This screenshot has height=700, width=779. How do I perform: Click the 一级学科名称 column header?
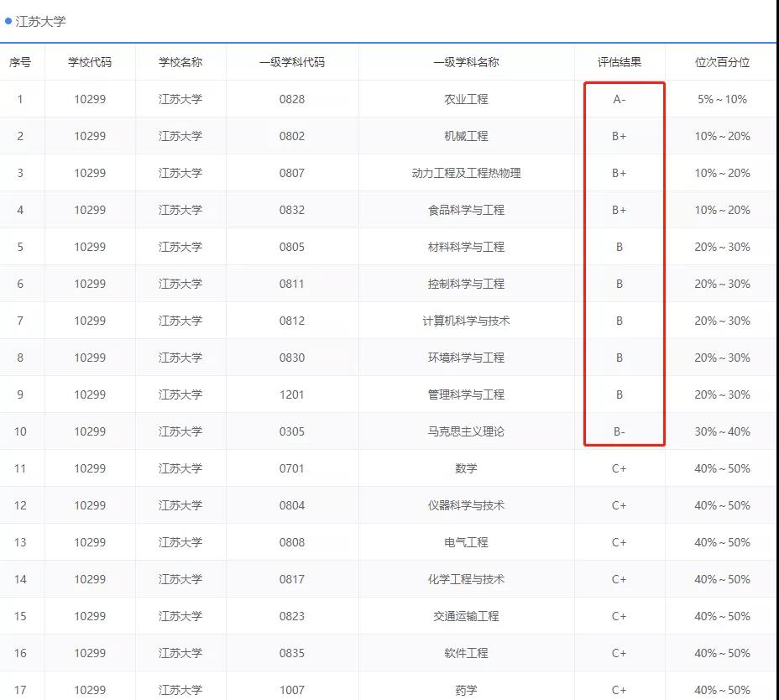(x=466, y=61)
